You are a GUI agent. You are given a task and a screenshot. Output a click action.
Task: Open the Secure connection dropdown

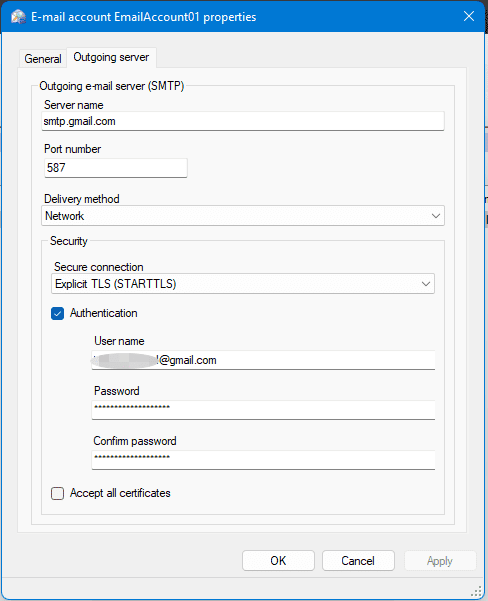[243, 284]
